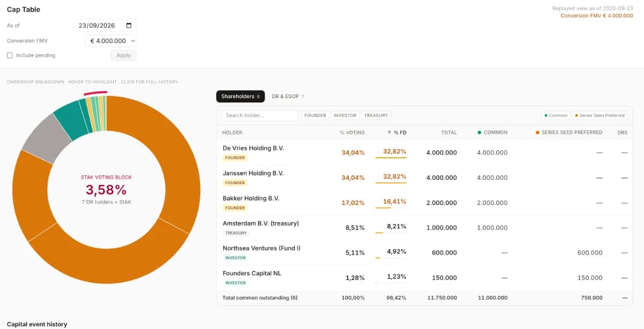The image size is (644, 329).
Task: Click the Total common outstanding (6) label
Action: point(260,298)
